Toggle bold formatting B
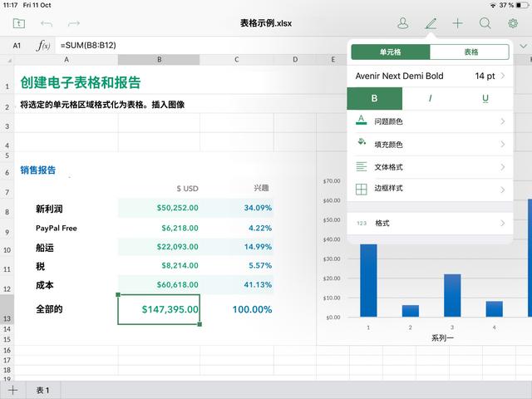 coord(375,98)
